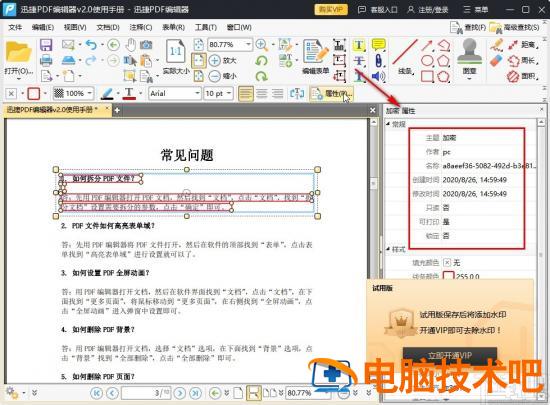Toggle right text alignment button
Image resolution: width=550 pixels, height=405 pixels.
[277, 94]
